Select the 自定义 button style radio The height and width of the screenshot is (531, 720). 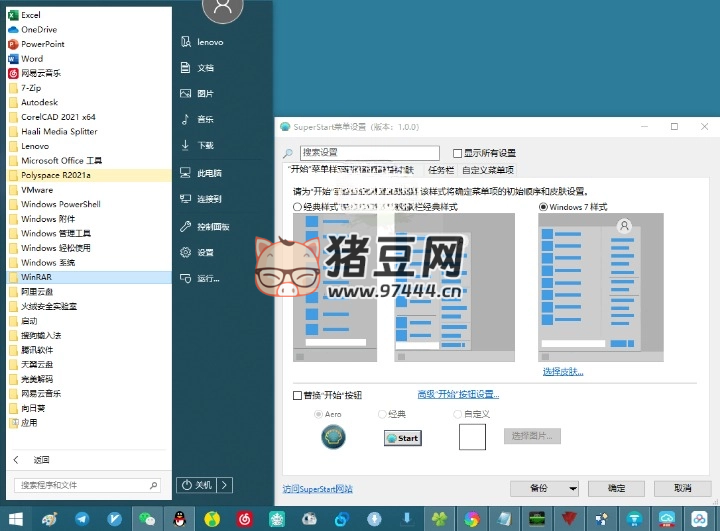[457, 414]
